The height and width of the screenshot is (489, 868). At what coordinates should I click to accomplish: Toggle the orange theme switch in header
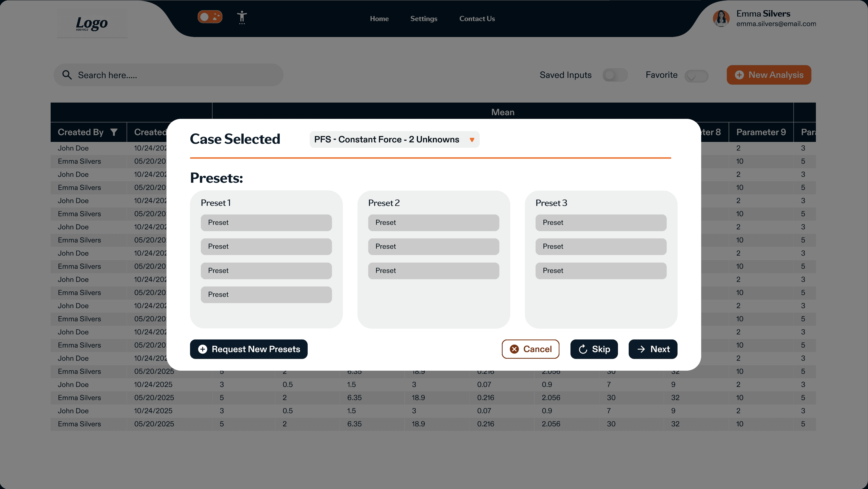pos(210,17)
